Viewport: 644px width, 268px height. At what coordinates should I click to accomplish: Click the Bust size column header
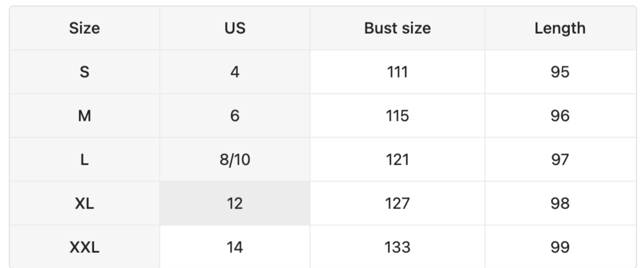[x=397, y=28]
